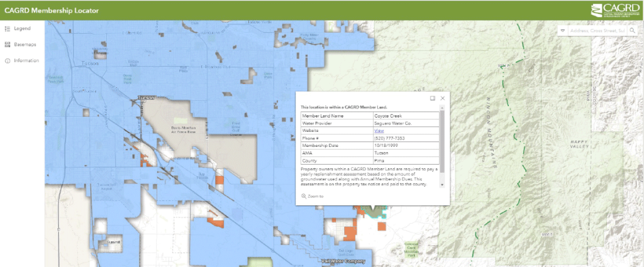
Task: Maximize the popup window
Action: 433,98
